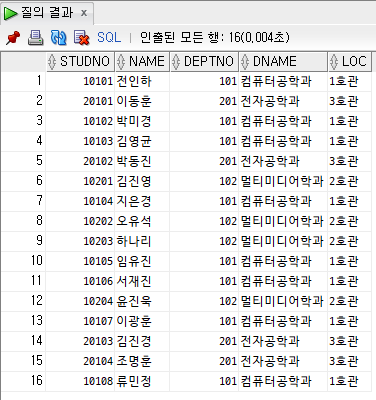Select the name cell 박동진
376x400 pixels.
point(142,161)
